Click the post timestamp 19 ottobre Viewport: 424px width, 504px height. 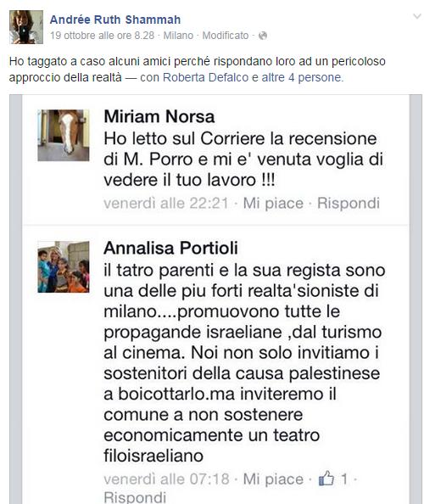pyautogui.click(x=102, y=36)
